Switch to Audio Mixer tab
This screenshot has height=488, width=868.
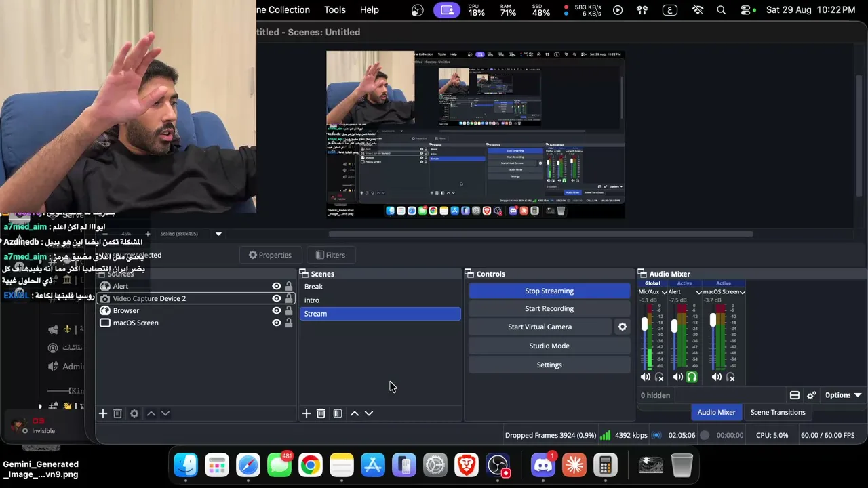point(716,412)
